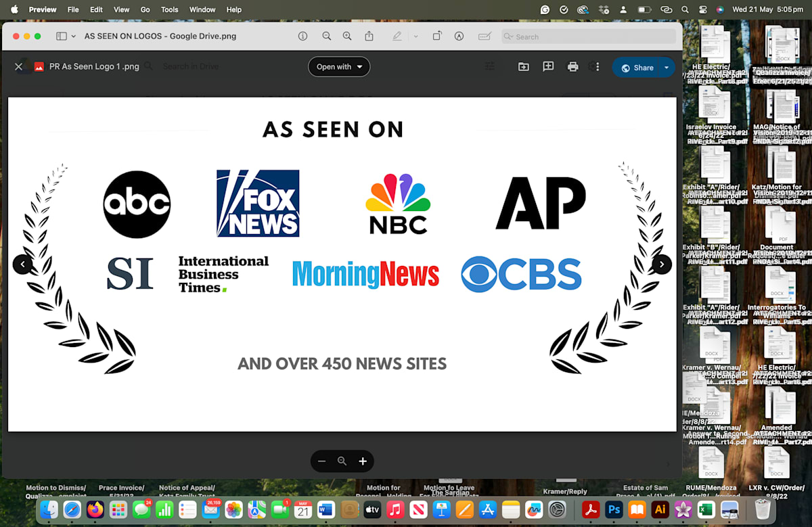The image size is (812, 527).
Task: Show the Markup toolbar
Action: [459, 36]
